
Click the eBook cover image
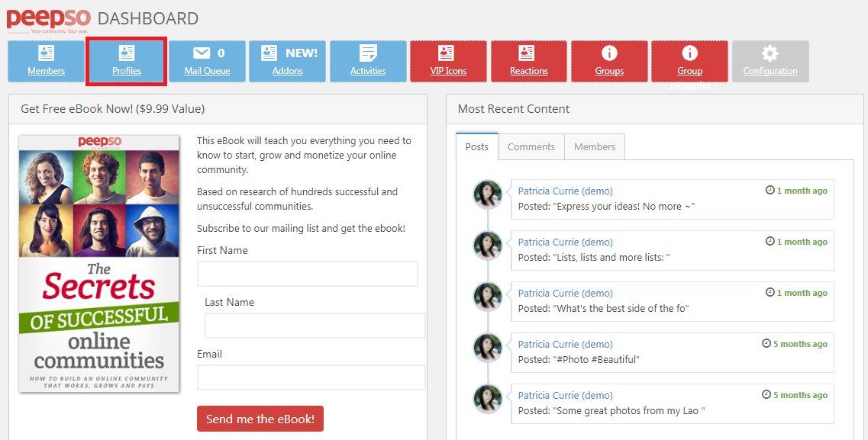[x=99, y=264]
